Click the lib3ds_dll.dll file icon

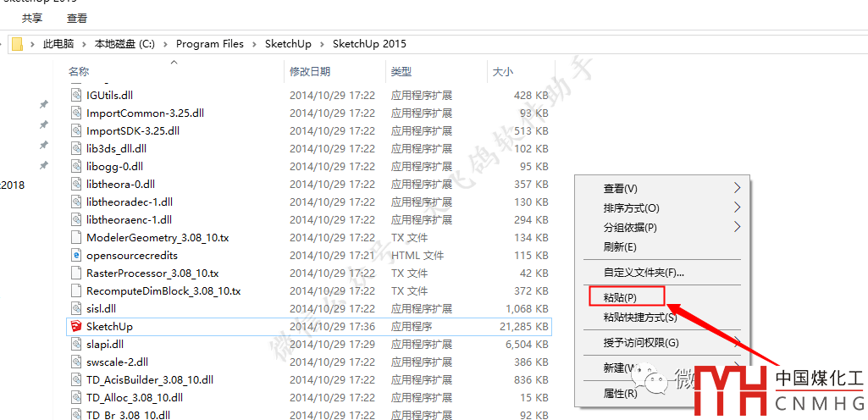point(76,148)
